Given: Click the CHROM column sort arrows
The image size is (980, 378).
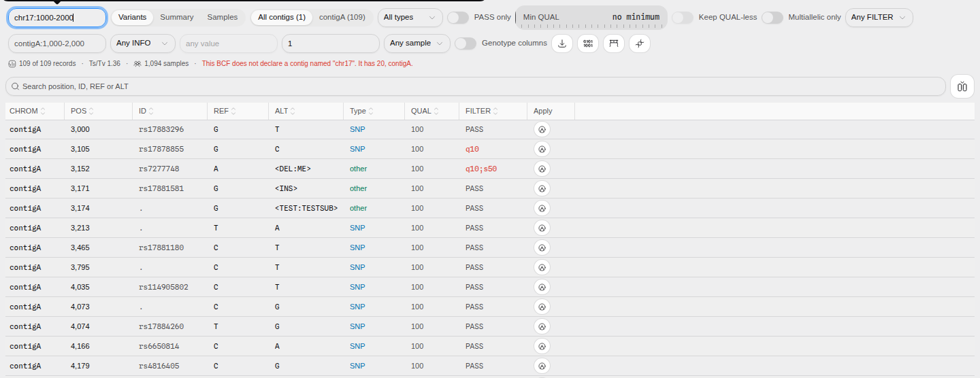Looking at the screenshot, I should (x=44, y=111).
